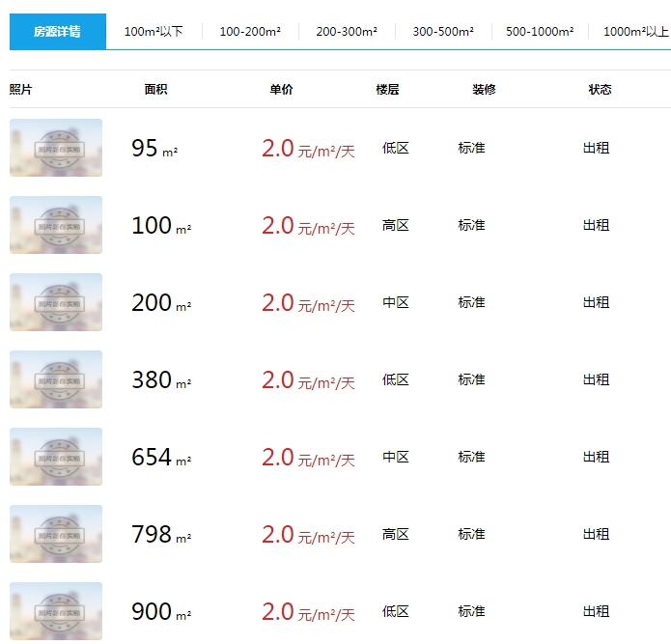Screen dimensions: 671x644
Task: Open the 1000m²以上 tab
Action: pos(636,32)
